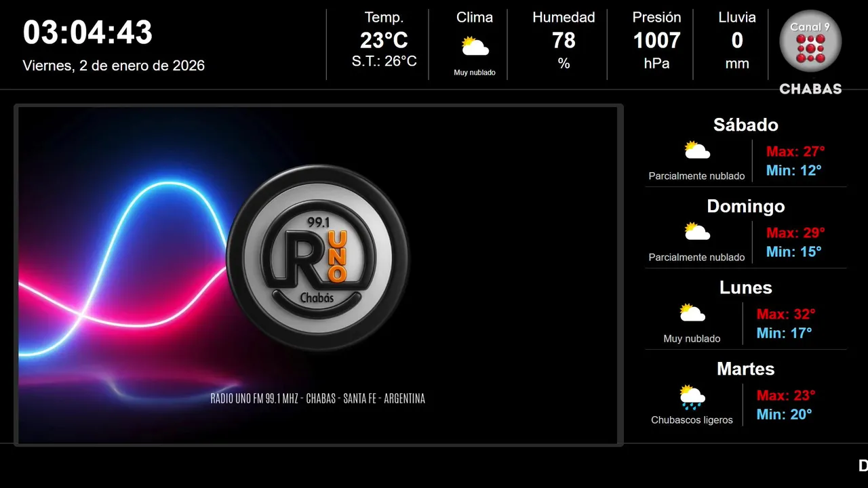
Task: Click the current Muy nublado weather icon
Action: coord(475,47)
